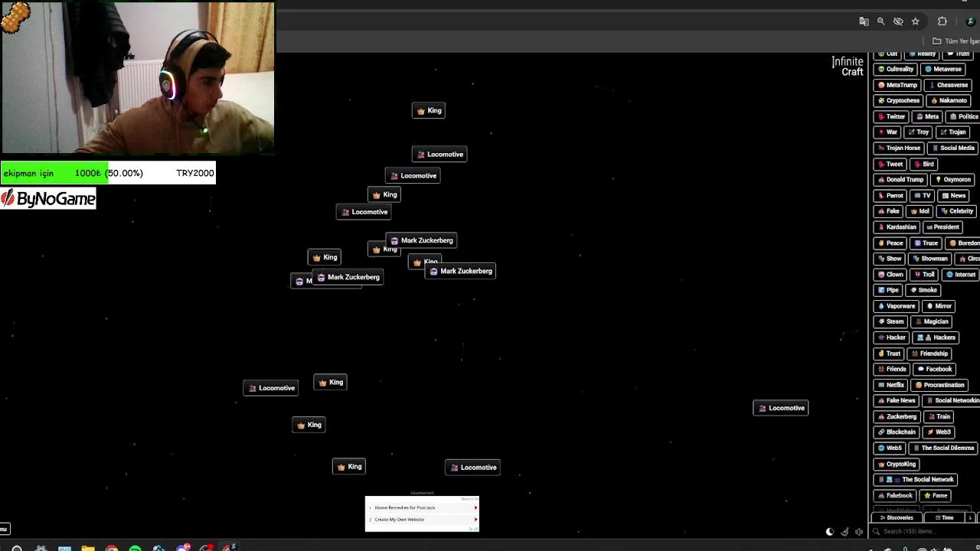The width and height of the screenshot is (980, 551).
Task: Click the Infinite Craft logo
Action: [848, 67]
